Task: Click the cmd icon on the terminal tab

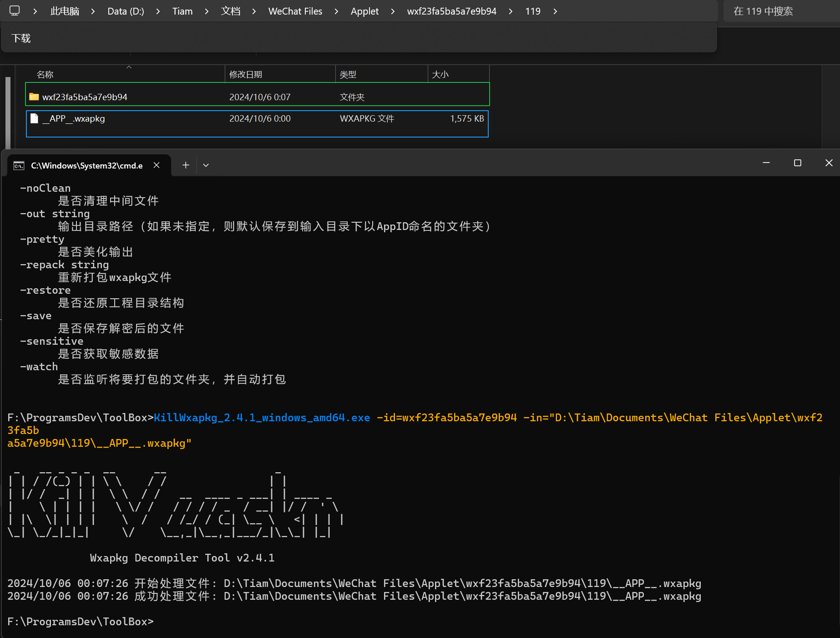Action: point(19,165)
